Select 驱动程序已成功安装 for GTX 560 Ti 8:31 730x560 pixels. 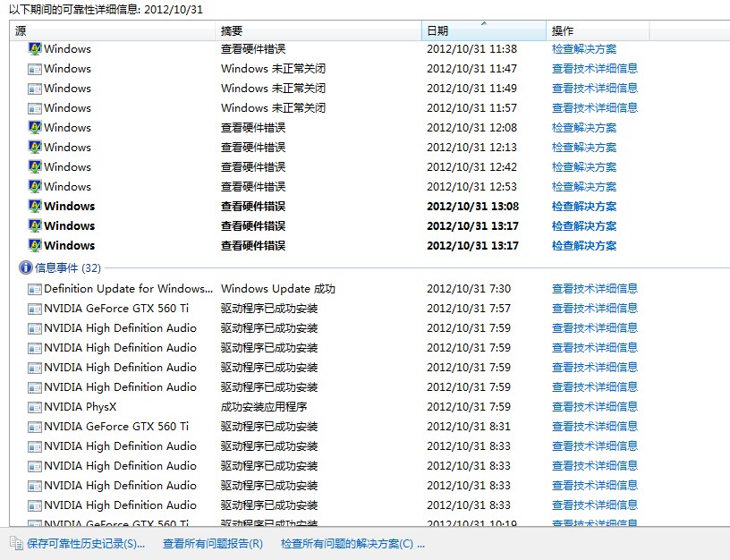pos(269,427)
